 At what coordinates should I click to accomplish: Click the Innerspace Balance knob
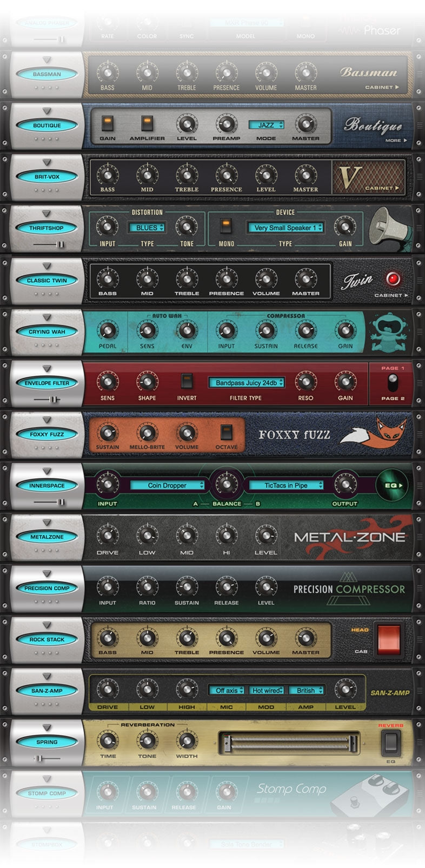(226, 485)
